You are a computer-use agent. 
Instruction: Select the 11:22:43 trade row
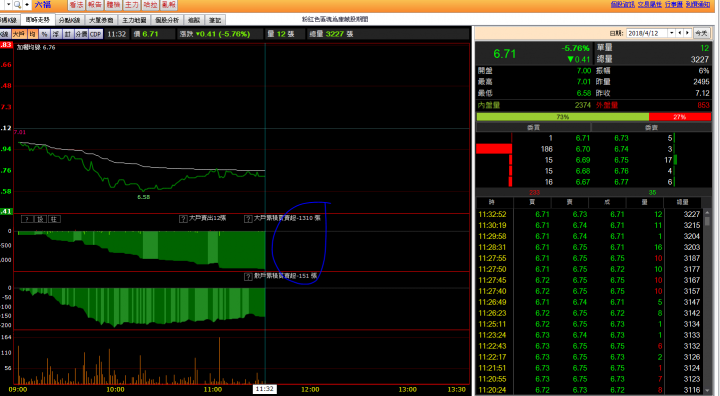(x=589, y=346)
